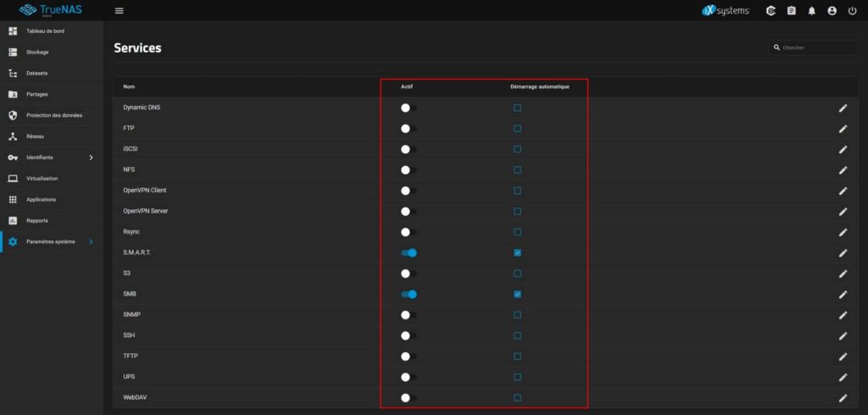Open the hamburger menu to collapse the sidebar
This screenshot has width=868, height=415.
click(x=119, y=11)
